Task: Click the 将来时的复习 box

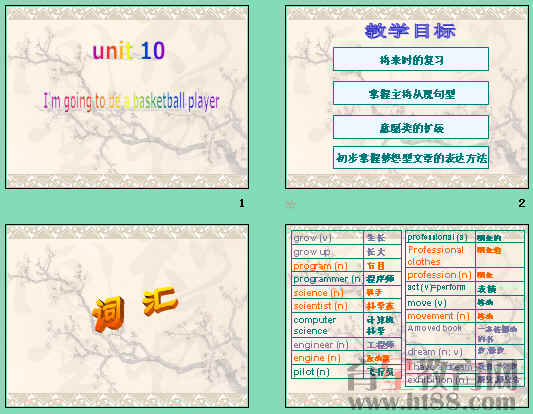Action: click(411, 59)
